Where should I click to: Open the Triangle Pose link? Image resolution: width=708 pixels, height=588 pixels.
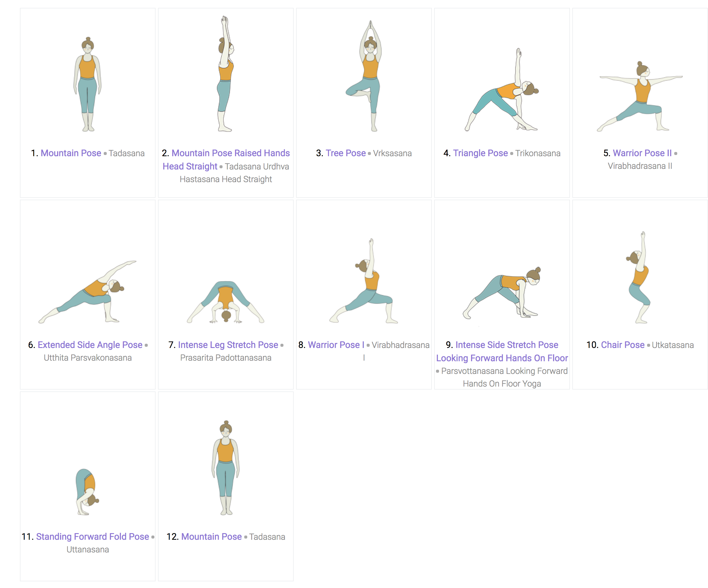(x=480, y=153)
